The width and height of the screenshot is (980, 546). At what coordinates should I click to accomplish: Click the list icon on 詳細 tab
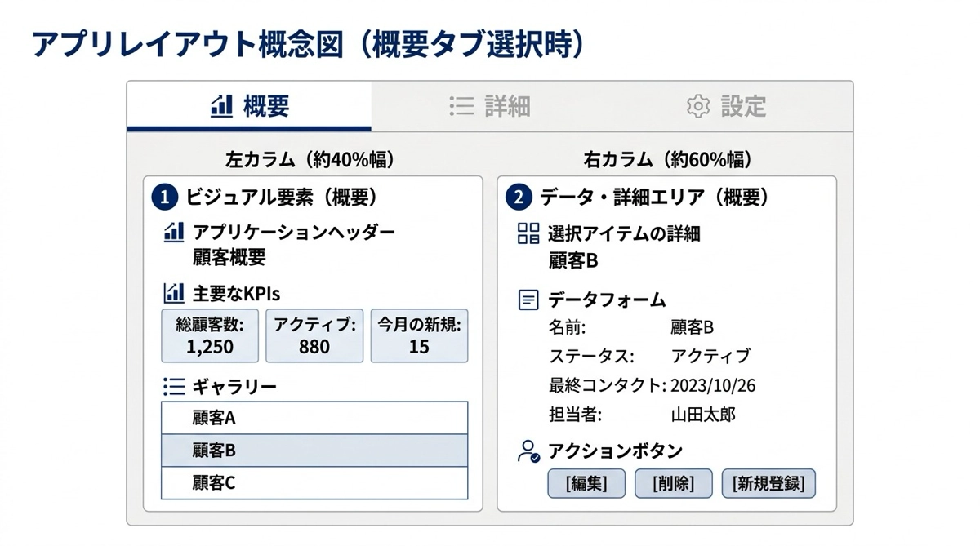pyautogui.click(x=461, y=106)
